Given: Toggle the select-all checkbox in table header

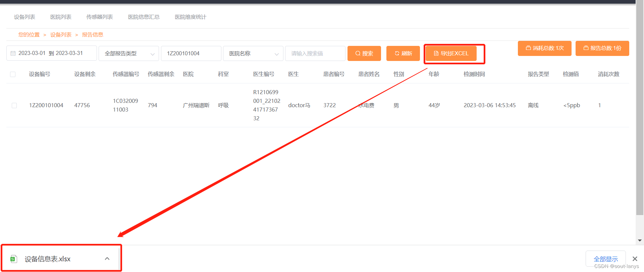Looking at the screenshot, I should (x=13, y=74).
